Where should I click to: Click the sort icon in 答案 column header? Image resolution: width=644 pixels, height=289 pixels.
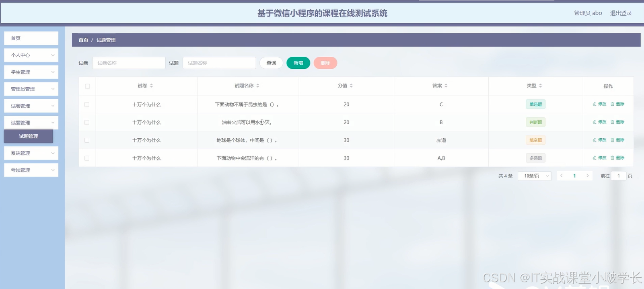[446, 86]
